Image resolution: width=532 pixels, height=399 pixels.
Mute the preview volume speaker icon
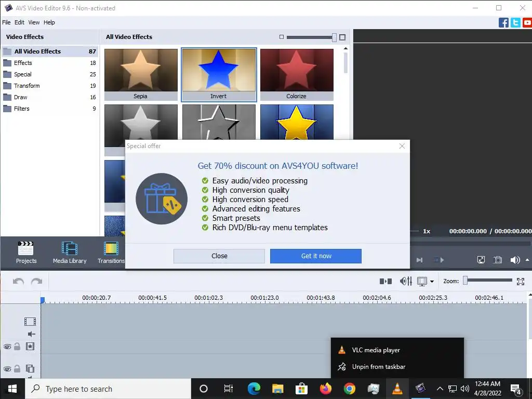coord(515,260)
